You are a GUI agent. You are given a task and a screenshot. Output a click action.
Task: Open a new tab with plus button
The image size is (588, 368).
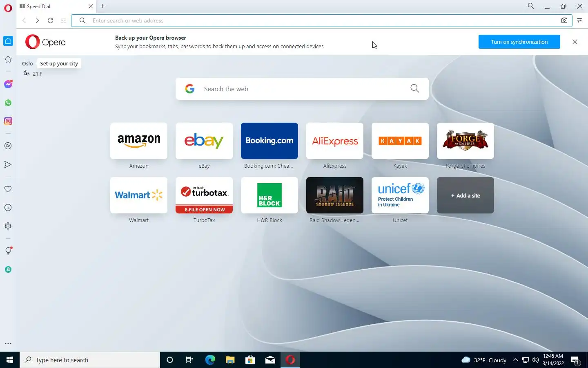click(x=103, y=6)
